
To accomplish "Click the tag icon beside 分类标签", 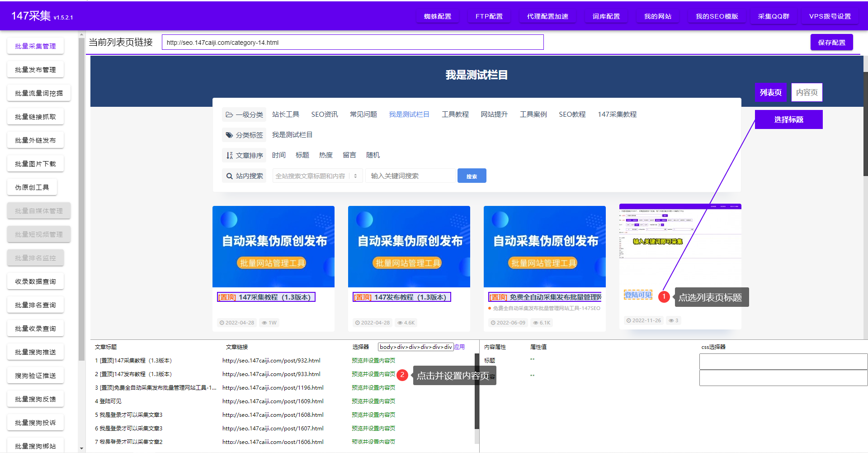I will [x=229, y=135].
